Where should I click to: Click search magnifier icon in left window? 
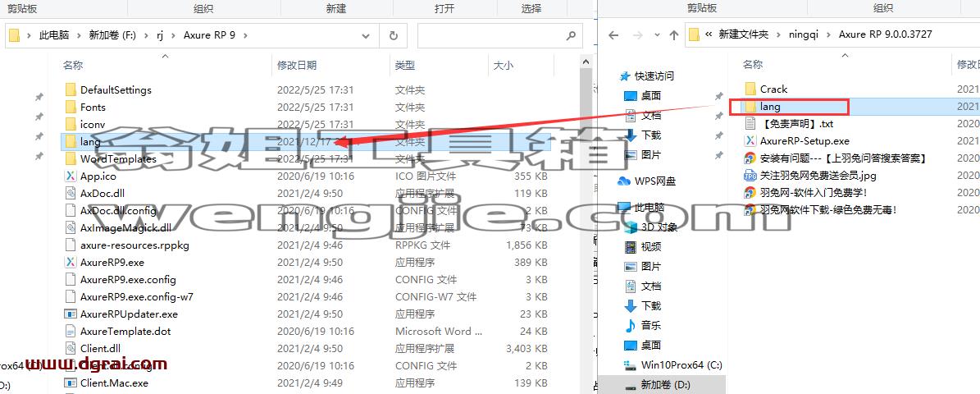570,35
